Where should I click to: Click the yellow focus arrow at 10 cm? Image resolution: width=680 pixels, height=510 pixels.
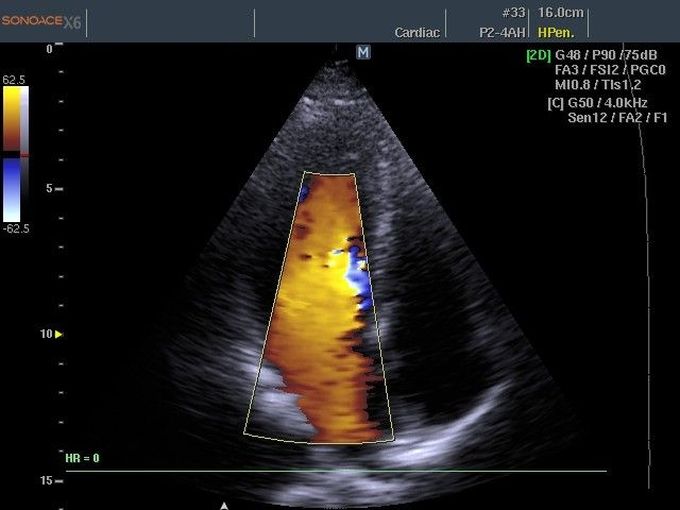58,334
